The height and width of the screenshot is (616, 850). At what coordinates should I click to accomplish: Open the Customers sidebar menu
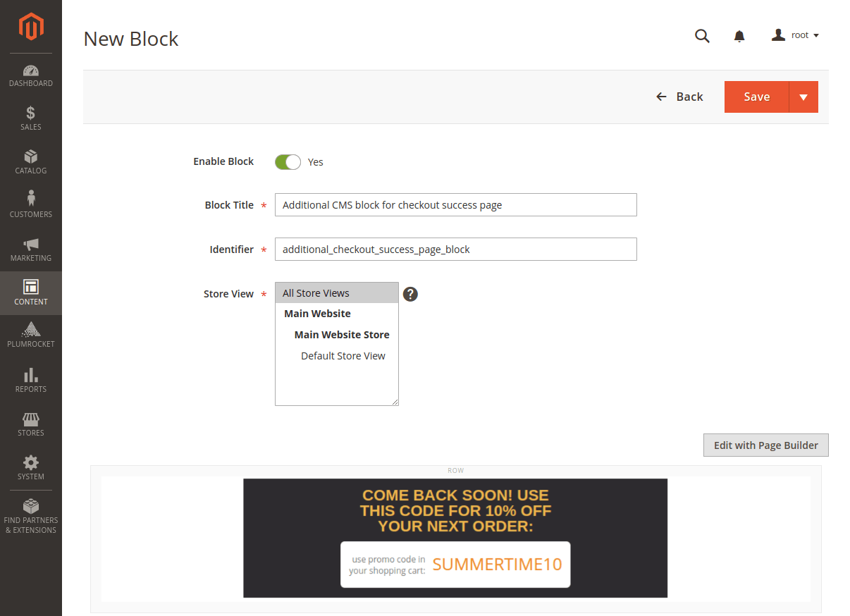tap(31, 206)
